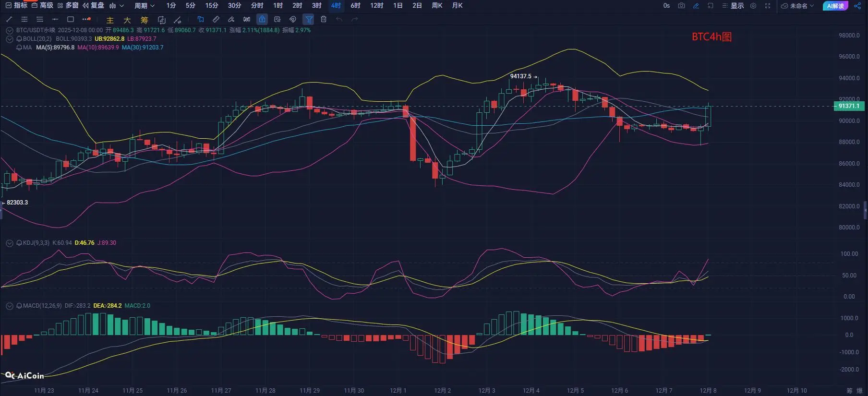This screenshot has width=868, height=396.
Task: Click the red BTC4h图 text annotation
Action: [711, 37]
